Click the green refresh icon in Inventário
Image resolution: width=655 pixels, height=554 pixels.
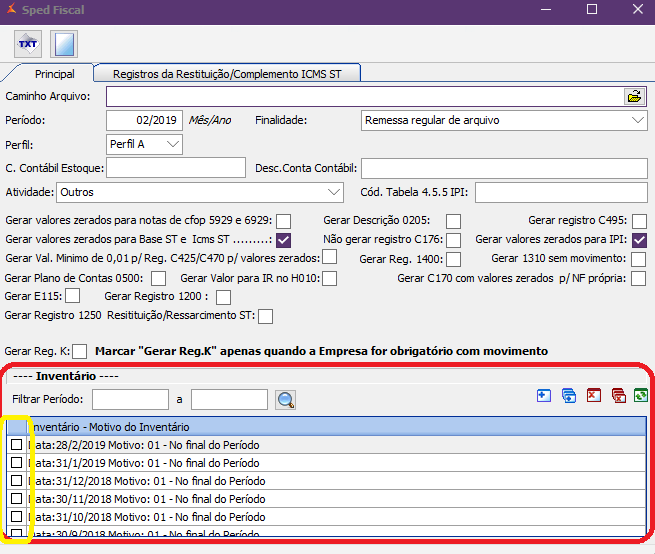pyautogui.click(x=640, y=395)
